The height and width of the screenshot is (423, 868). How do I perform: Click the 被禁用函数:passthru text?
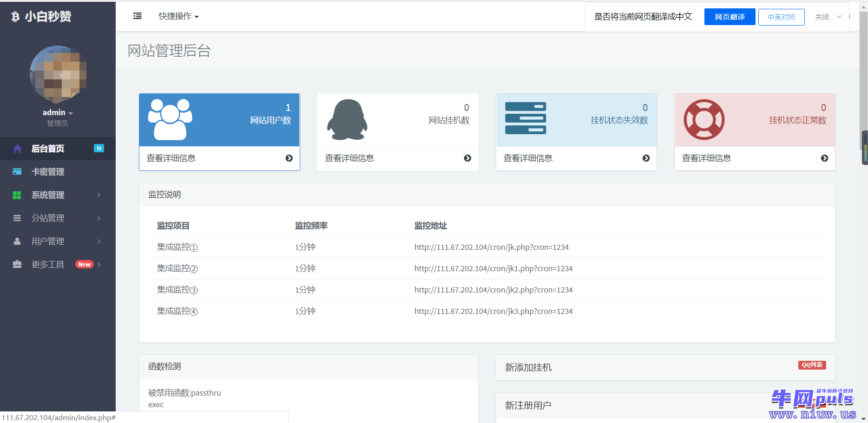pos(184,393)
